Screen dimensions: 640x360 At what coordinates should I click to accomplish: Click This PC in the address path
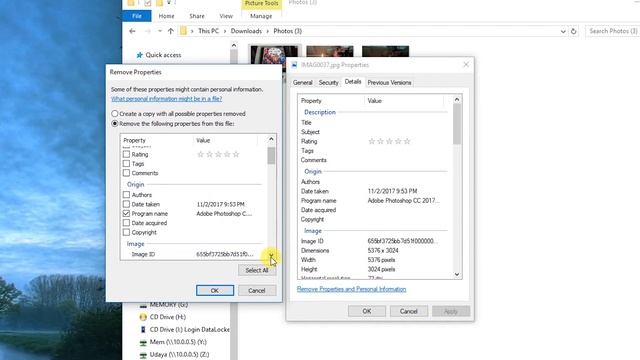[208, 31]
